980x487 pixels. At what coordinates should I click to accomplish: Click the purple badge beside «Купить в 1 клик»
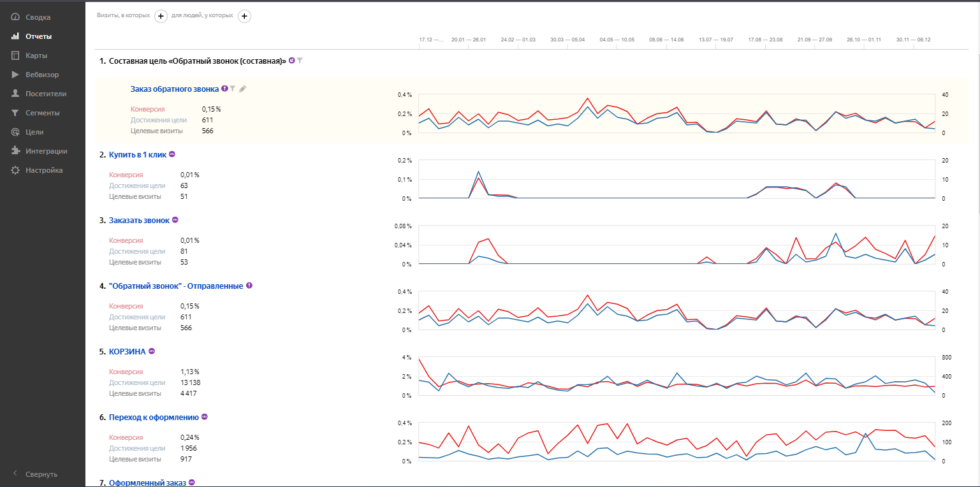tap(172, 154)
